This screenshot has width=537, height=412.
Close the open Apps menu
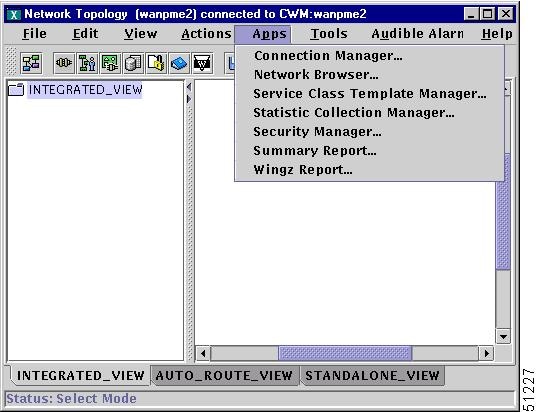click(x=263, y=34)
